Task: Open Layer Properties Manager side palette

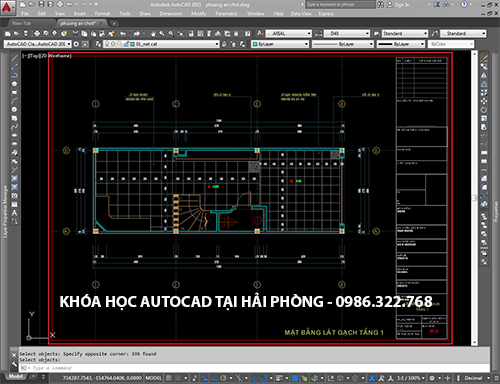Action: [x=5, y=212]
